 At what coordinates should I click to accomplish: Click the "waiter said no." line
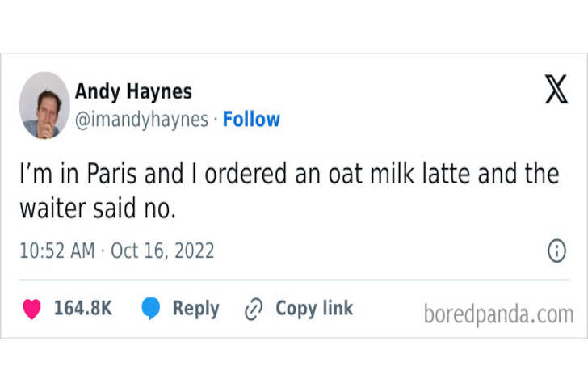97,209
